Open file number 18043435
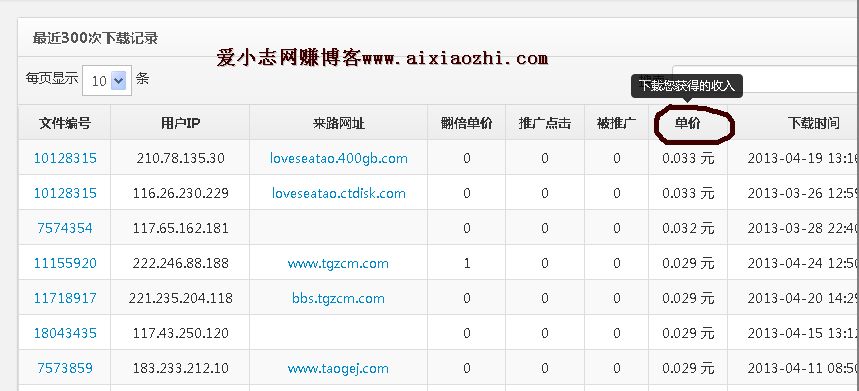Screen dimensions: 859x391 (x=65, y=334)
